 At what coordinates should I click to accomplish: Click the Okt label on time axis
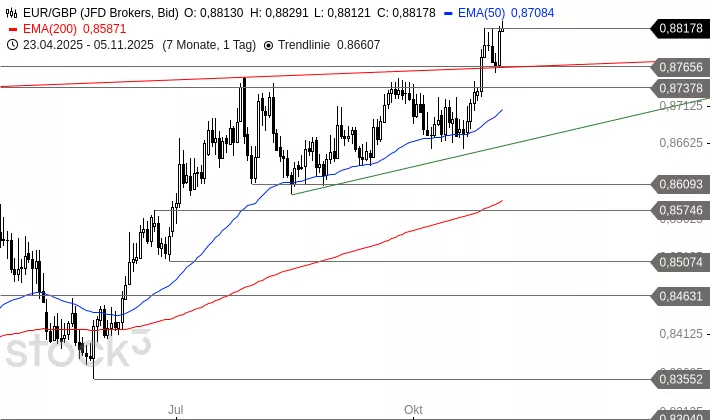pyautogui.click(x=413, y=409)
